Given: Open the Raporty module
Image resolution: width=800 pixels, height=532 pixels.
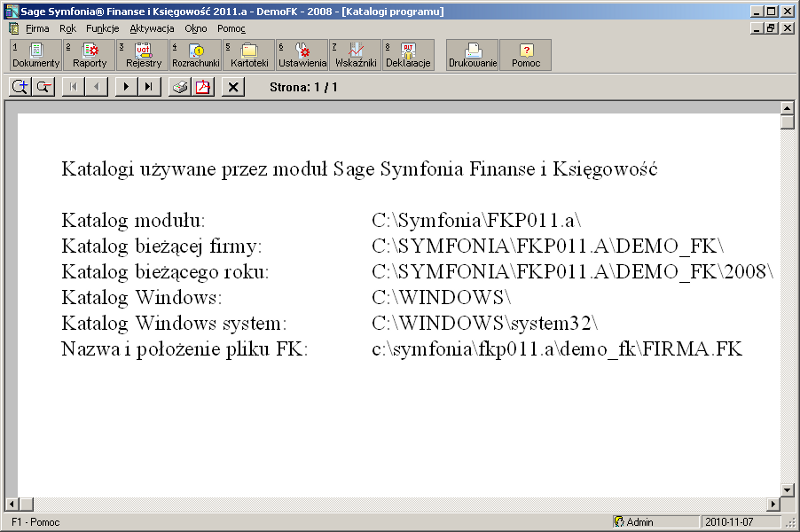Looking at the screenshot, I should tap(89, 55).
